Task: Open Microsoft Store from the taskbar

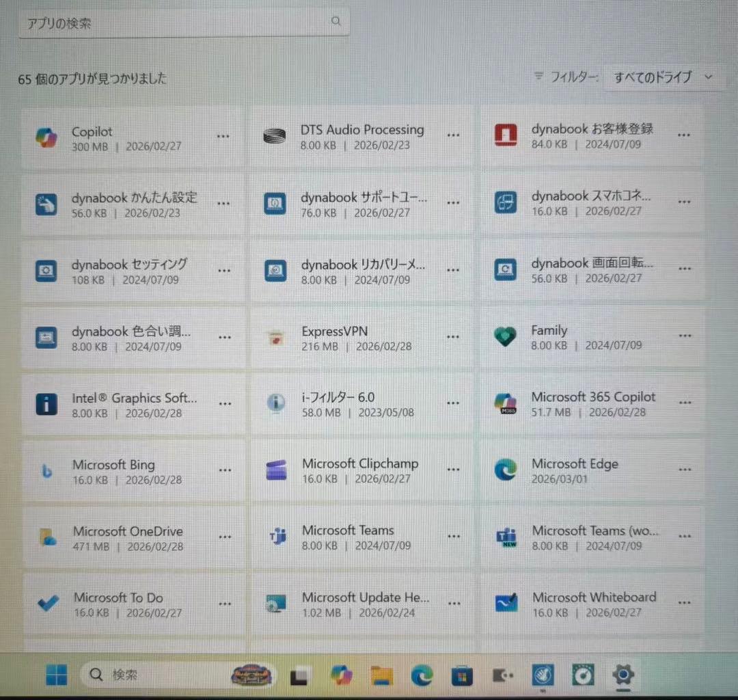Action: (462, 676)
